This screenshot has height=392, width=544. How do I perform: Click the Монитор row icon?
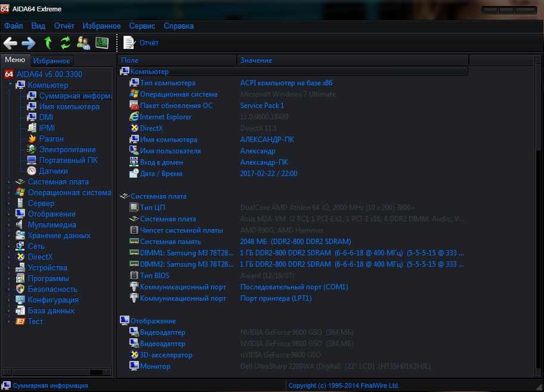134,366
